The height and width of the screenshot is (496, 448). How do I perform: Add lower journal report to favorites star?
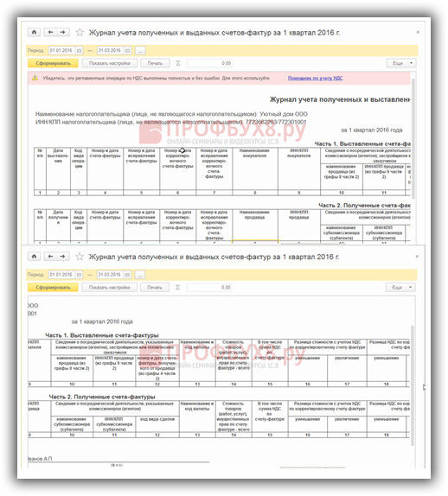point(80,257)
